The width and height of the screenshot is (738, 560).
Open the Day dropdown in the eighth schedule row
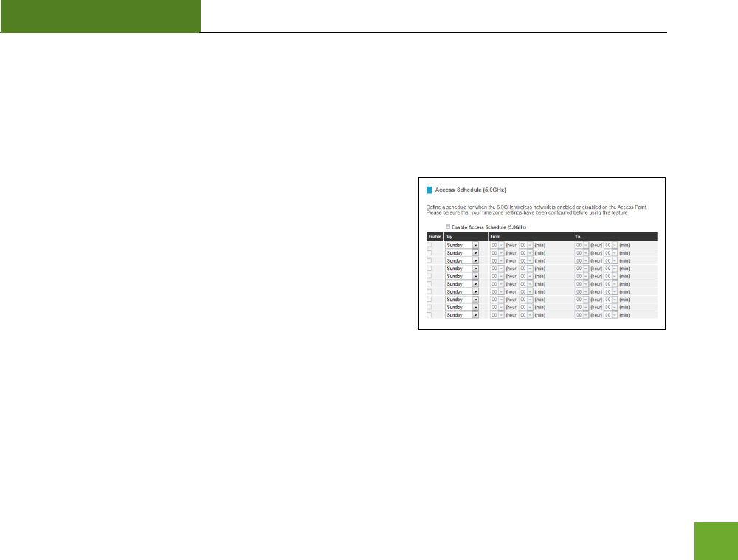[x=462, y=300]
